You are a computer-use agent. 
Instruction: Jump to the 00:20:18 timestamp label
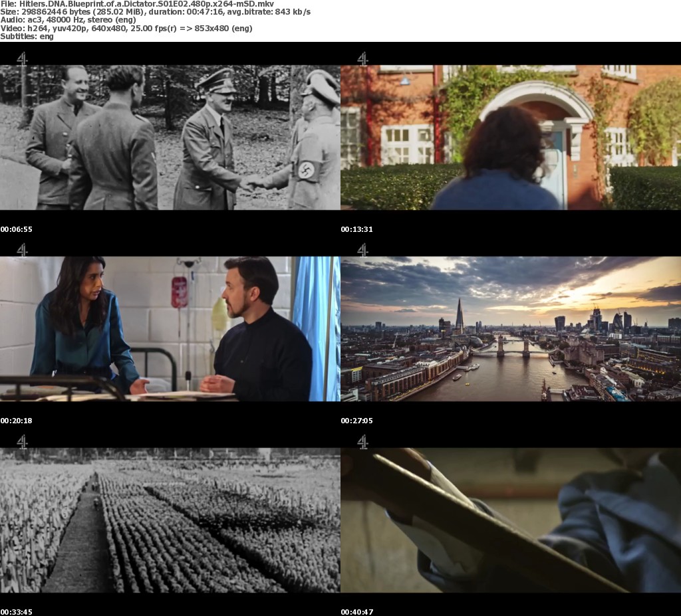pyautogui.click(x=17, y=421)
